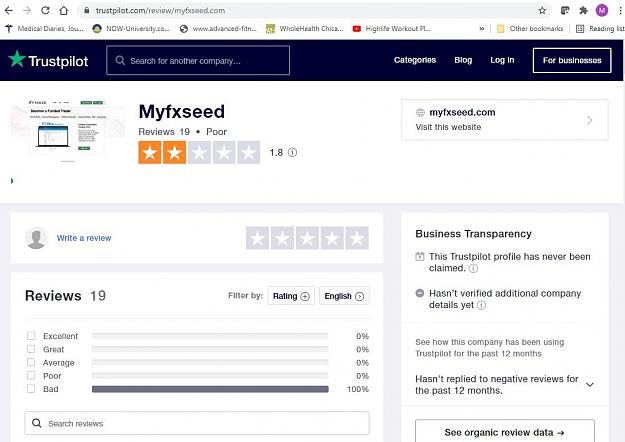Viewport: 625px width, 442px height.
Task: Click the site padlock security icon
Action: point(86,10)
